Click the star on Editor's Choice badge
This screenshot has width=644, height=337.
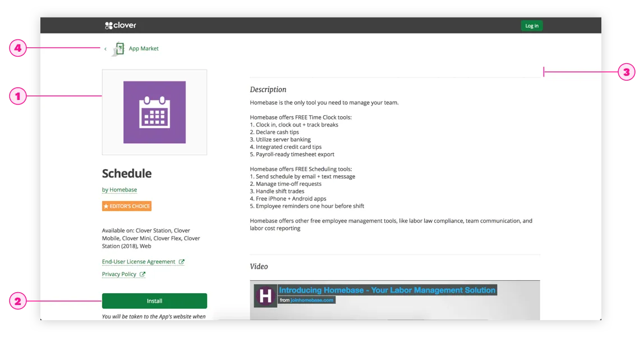click(106, 206)
